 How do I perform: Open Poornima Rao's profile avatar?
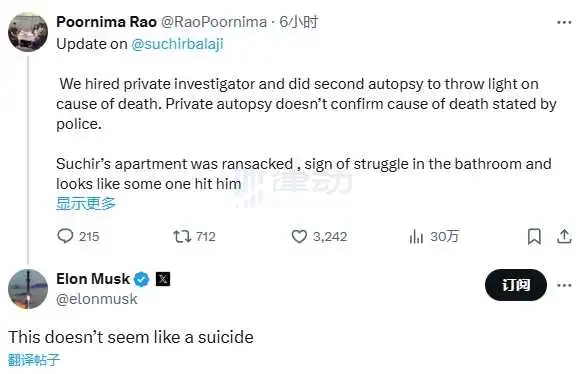pos(28,32)
